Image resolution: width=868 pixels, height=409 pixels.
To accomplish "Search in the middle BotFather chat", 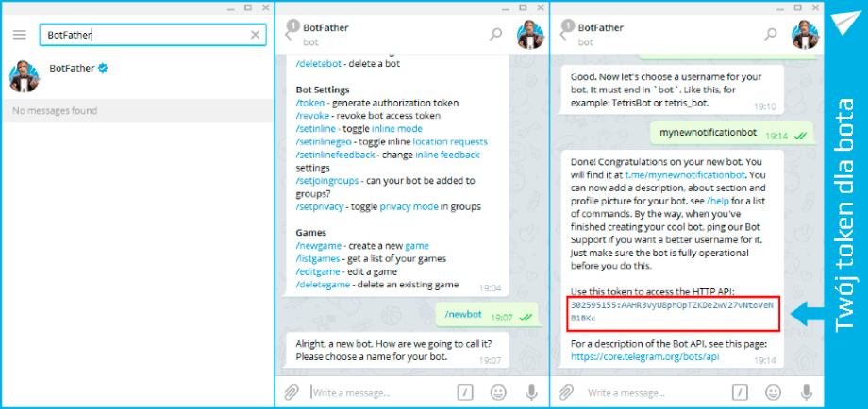I will point(495,34).
